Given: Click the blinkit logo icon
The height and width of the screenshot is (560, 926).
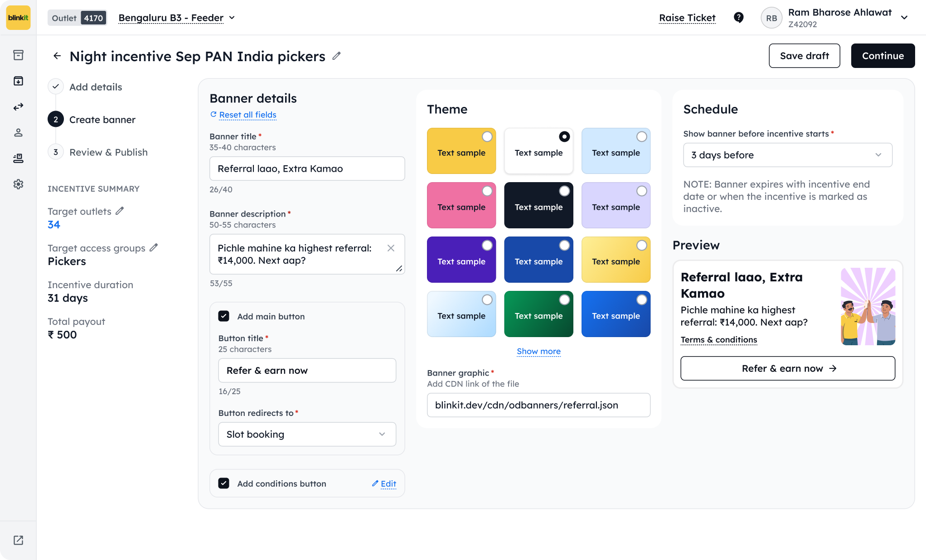Looking at the screenshot, I should [18, 18].
